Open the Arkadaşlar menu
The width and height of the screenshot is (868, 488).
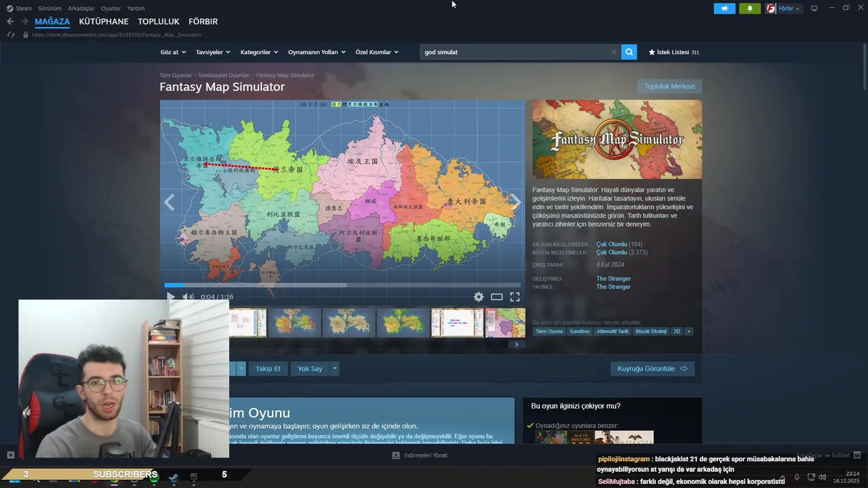point(81,8)
